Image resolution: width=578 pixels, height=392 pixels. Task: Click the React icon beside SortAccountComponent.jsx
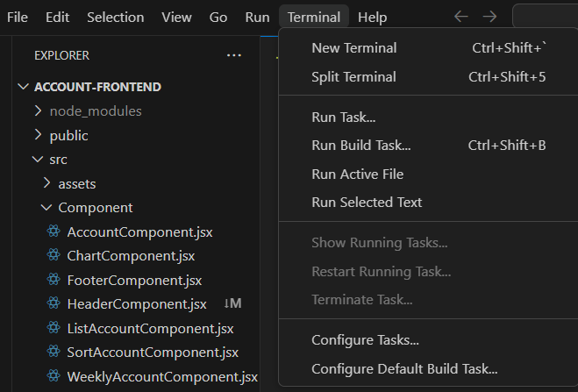click(x=54, y=353)
